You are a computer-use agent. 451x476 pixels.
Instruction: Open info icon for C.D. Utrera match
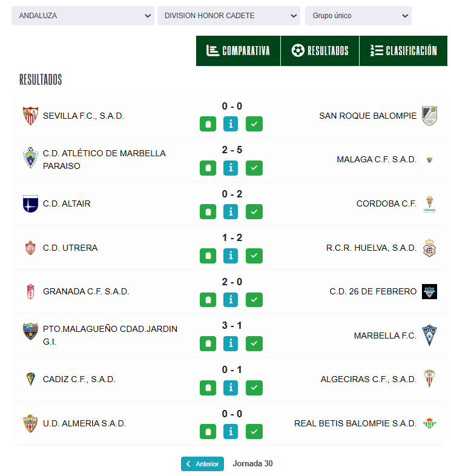231,256
